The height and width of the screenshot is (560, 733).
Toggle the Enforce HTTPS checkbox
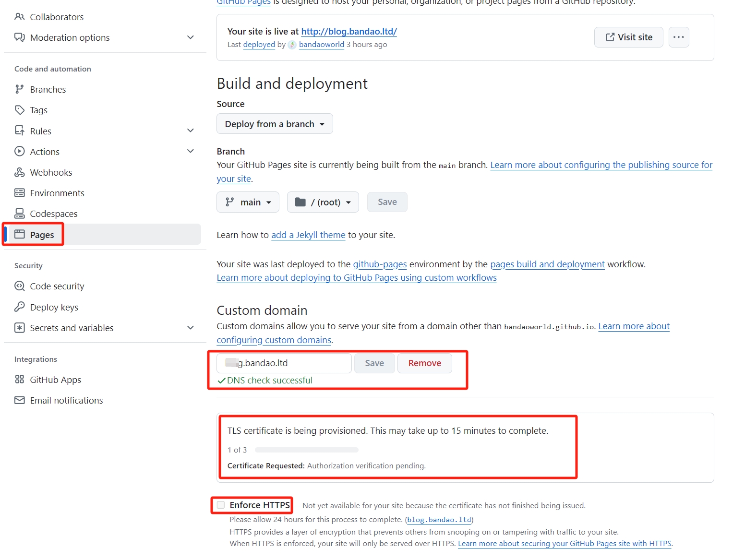pos(221,505)
